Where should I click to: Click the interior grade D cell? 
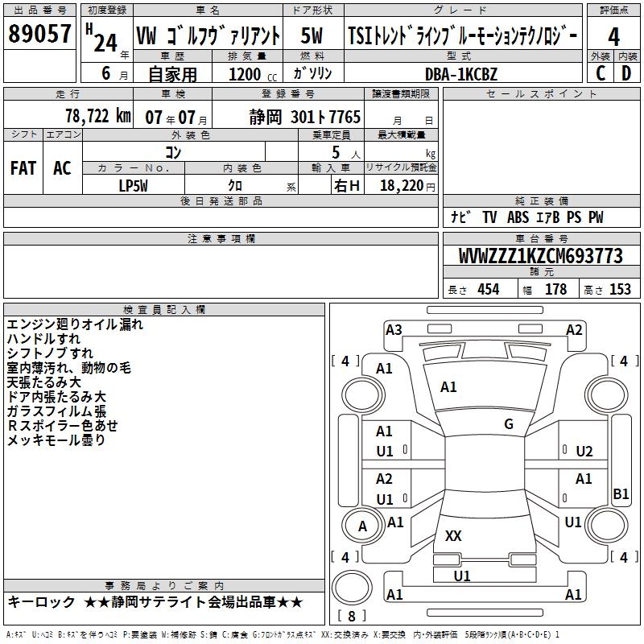pos(626,72)
